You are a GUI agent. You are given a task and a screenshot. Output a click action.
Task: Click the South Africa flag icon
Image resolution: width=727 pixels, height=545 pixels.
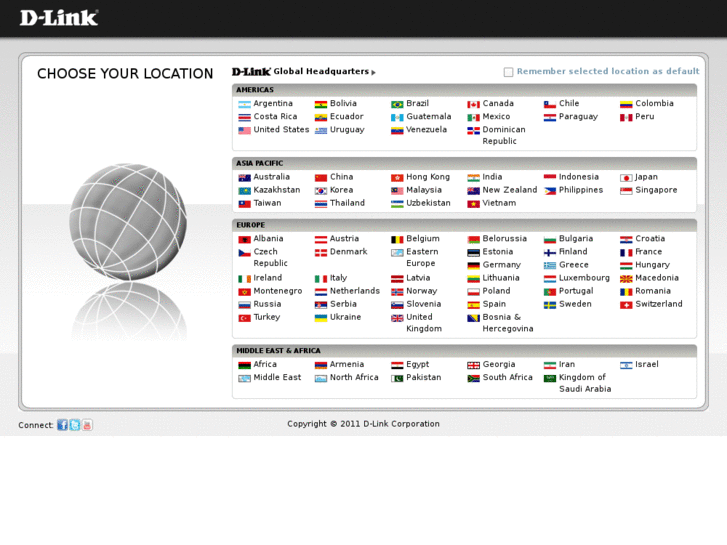pos(473,378)
